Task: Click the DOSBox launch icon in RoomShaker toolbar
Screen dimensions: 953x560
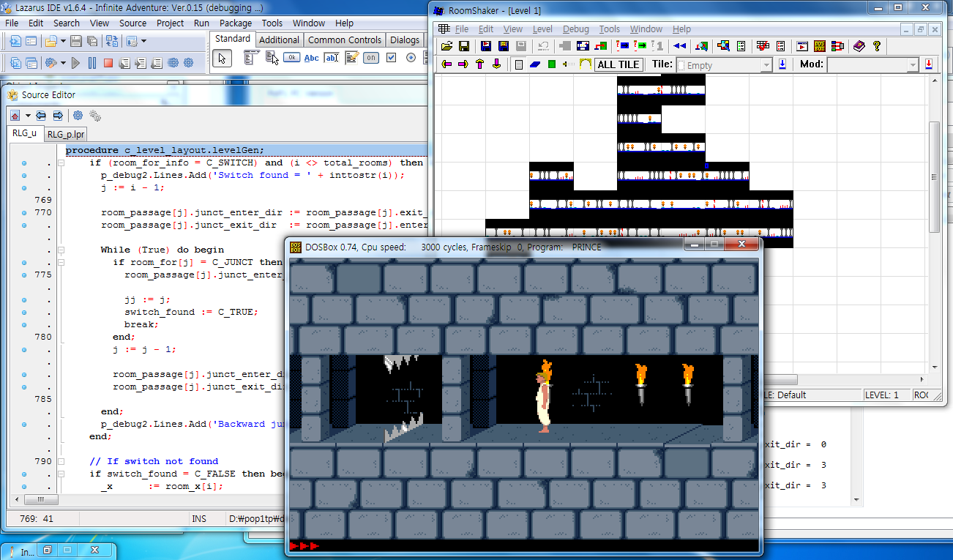Action: 820,45
